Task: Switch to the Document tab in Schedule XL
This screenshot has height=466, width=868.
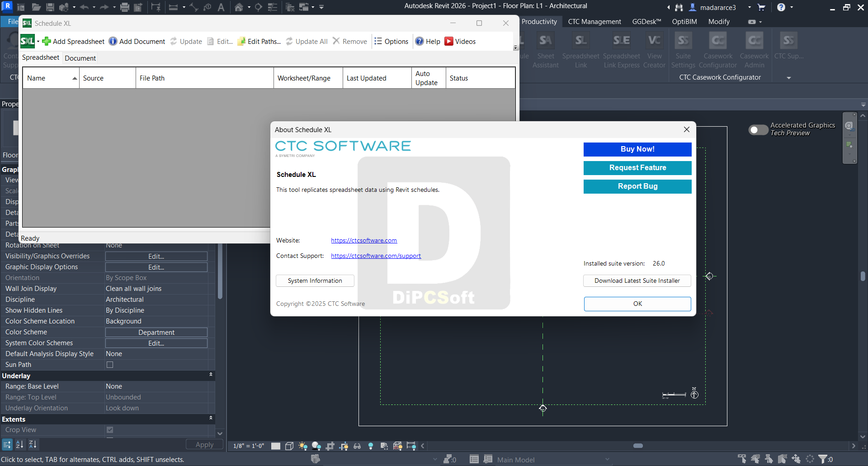Action: 80,58
